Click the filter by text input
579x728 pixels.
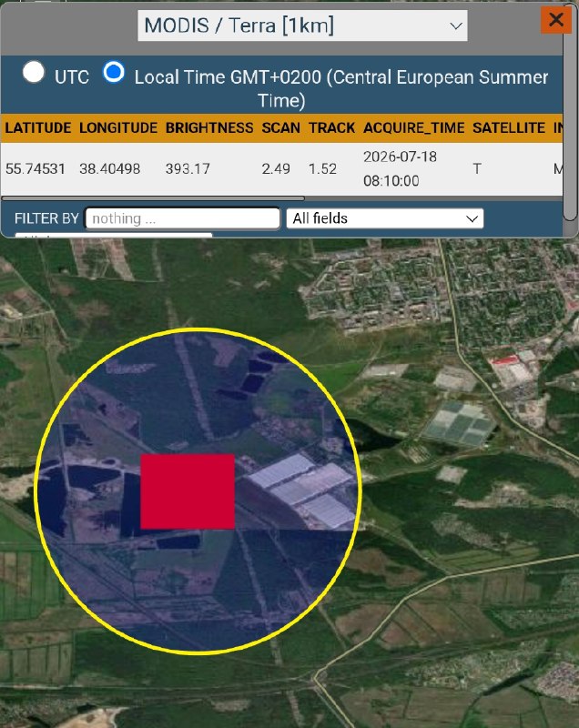[x=183, y=218]
